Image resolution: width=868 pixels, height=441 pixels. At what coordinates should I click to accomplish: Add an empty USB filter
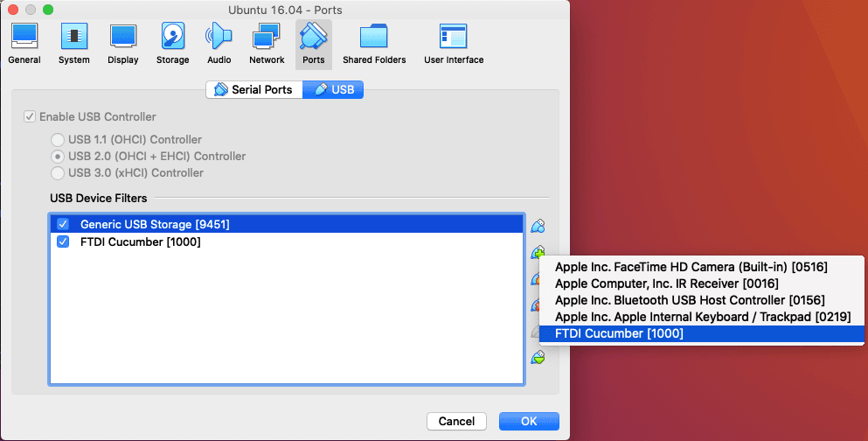tap(538, 226)
